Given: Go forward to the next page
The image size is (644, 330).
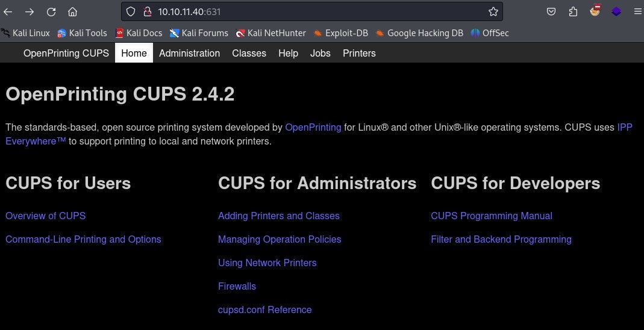Looking at the screenshot, I should 29,12.
